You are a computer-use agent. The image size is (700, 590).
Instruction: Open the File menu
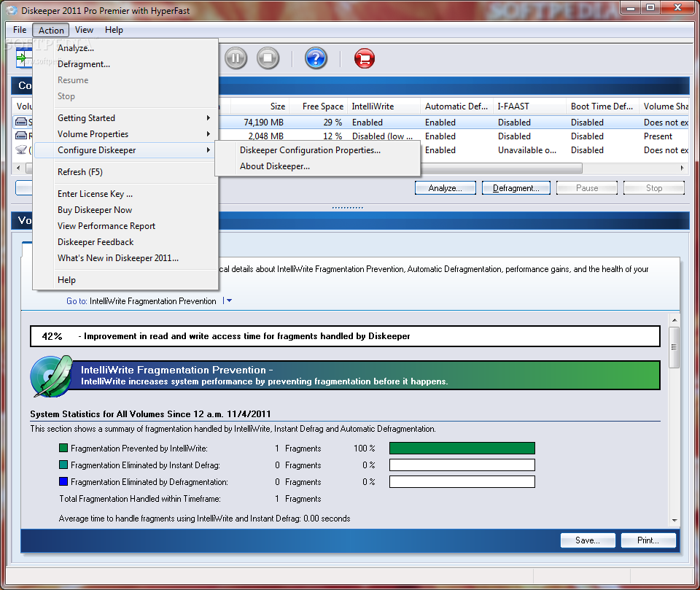click(20, 30)
